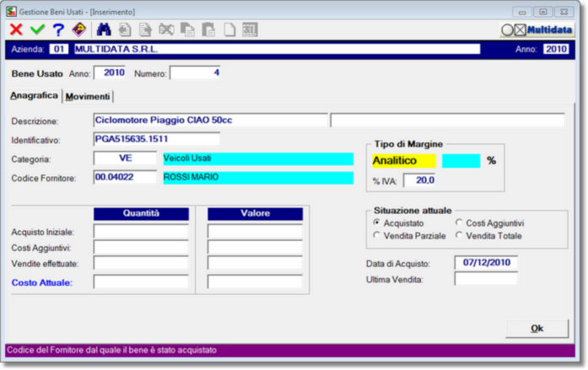Click the calculator grid toolbar icon
The height and width of the screenshot is (370, 588).
pyautogui.click(x=250, y=29)
